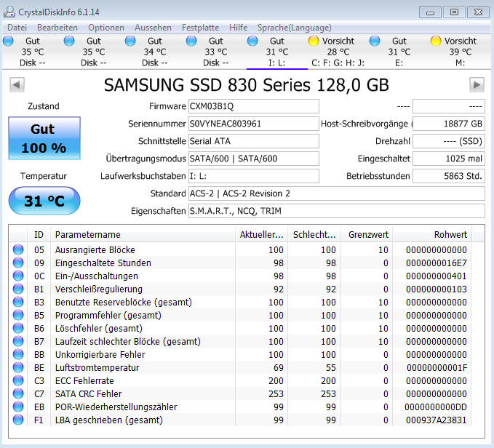Click the blue status orb for disk I: L:
Viewport: 494px width, 448px height.
point(252,41)
